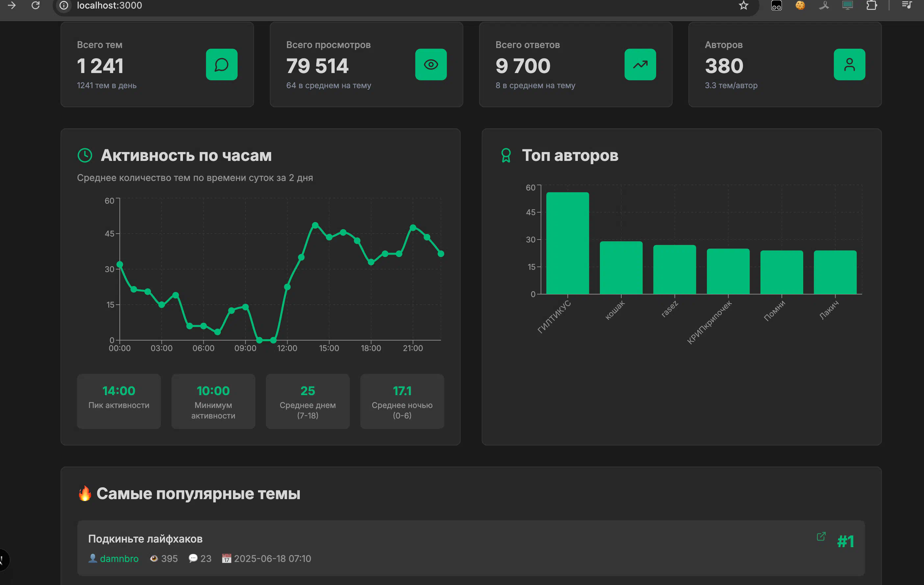
Task: Click the fire icon beside Самые популярные темы
Action: [85, 493]
